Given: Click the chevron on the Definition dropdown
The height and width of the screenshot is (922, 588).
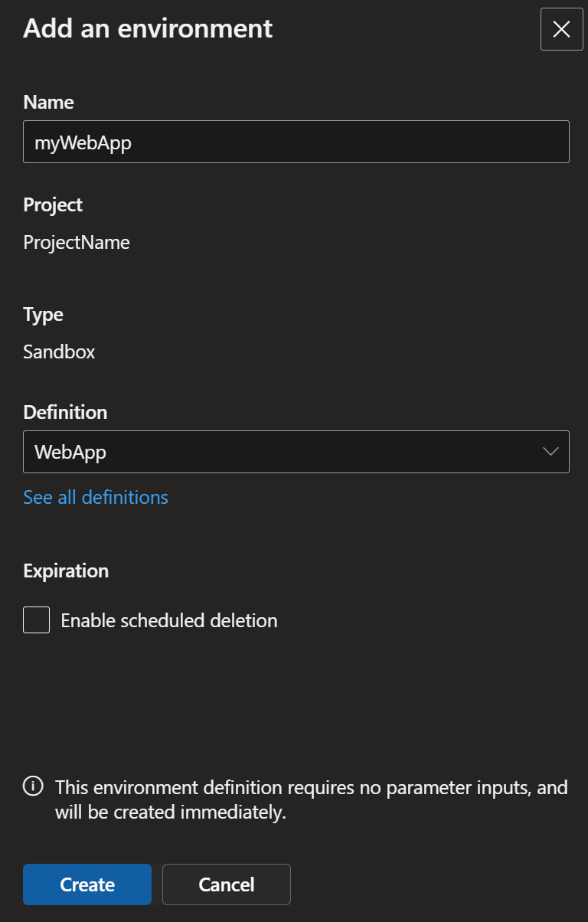Looking at the screenshot, I should pyautogui.click(x=550, y=452).
